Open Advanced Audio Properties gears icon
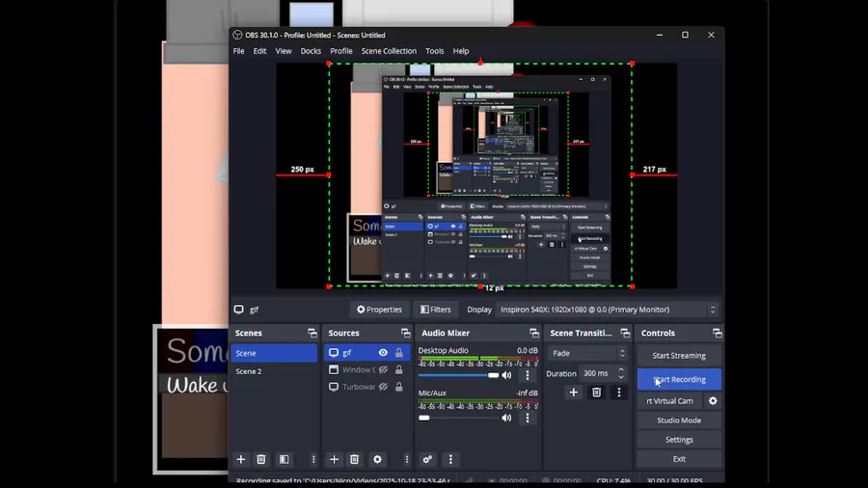Image resolution: width=868 pixels, height=488 pixels. [x=427, y=459]
